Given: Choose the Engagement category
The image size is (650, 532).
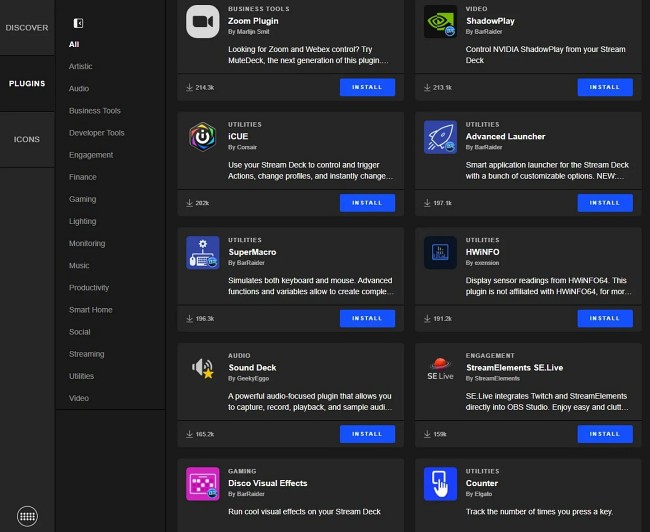Looking at the screenshot, I should tap(91, 155).
